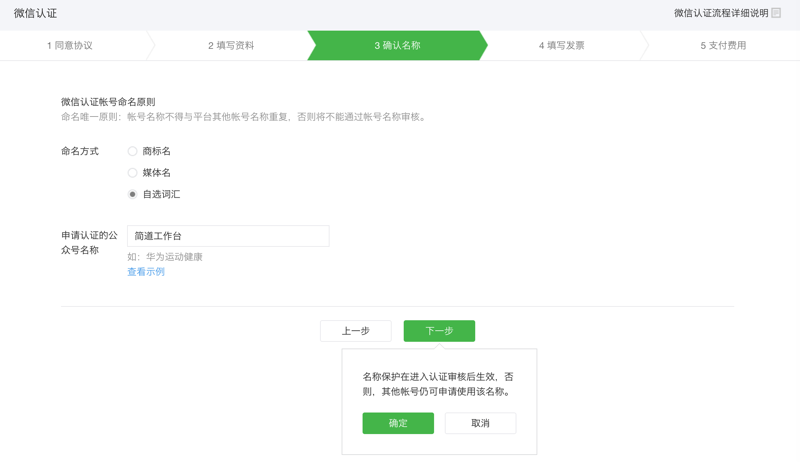Go to step 2 填写资料
Screen dimensions: 800x462
(x=231, y=45)
